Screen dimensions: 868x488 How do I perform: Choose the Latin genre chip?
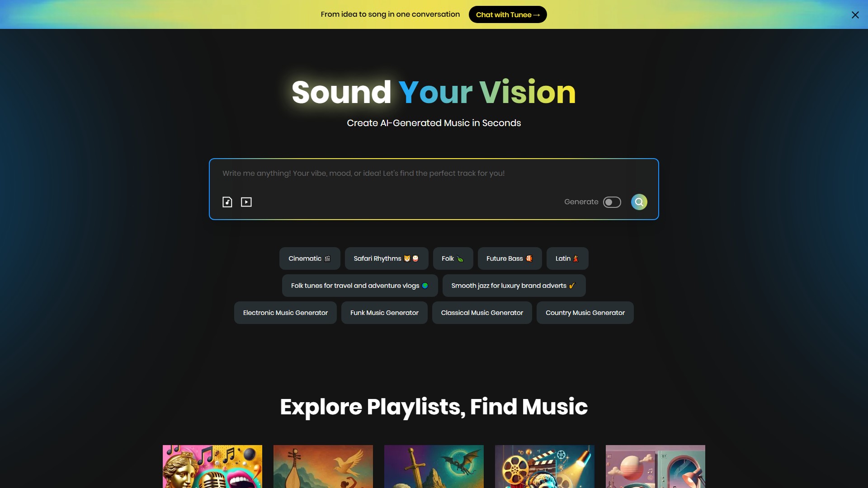click(x=567, y=258)
